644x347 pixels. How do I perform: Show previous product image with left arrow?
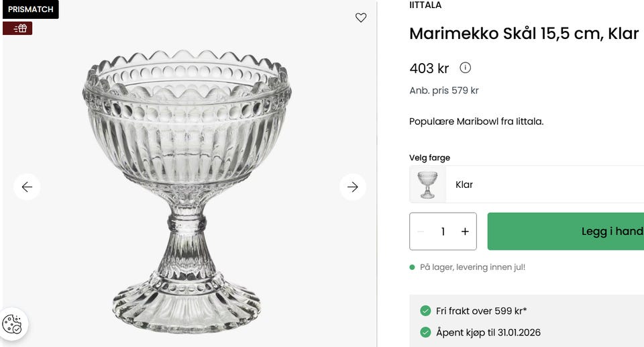[27, 187]
